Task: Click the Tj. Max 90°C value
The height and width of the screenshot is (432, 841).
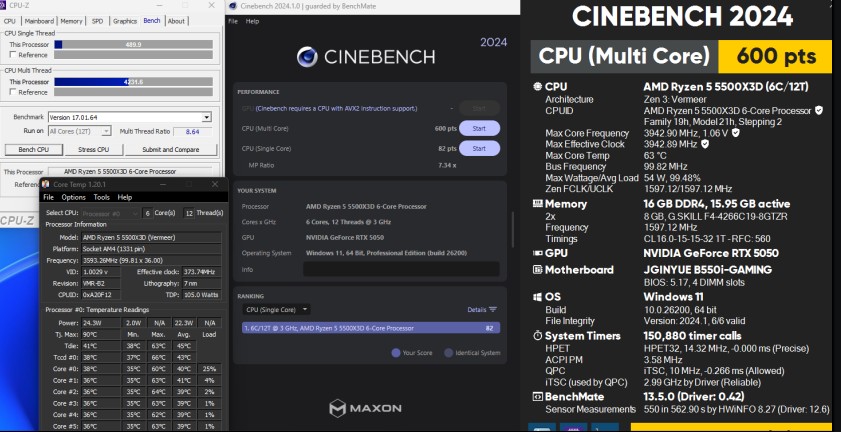Action: click(100, 334)
